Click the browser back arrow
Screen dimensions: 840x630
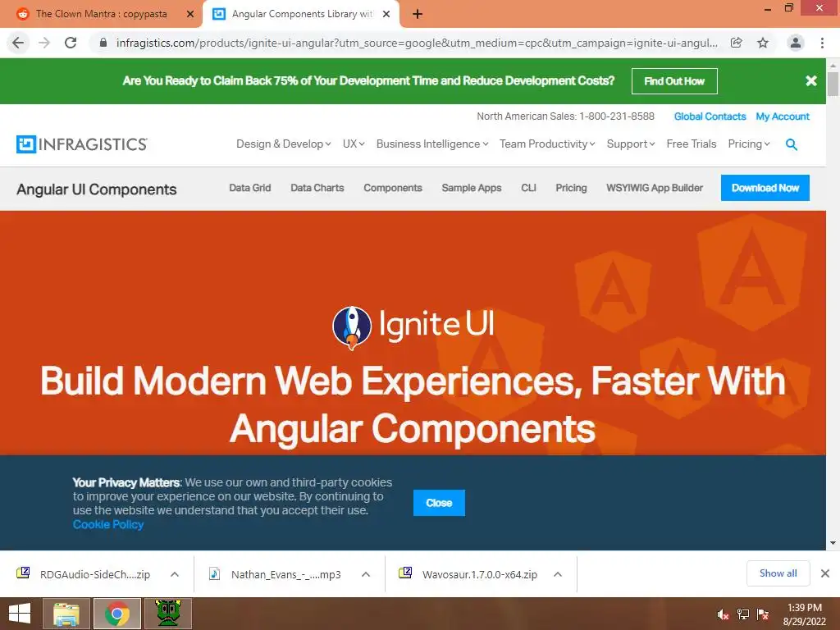(x=18, y=43)
